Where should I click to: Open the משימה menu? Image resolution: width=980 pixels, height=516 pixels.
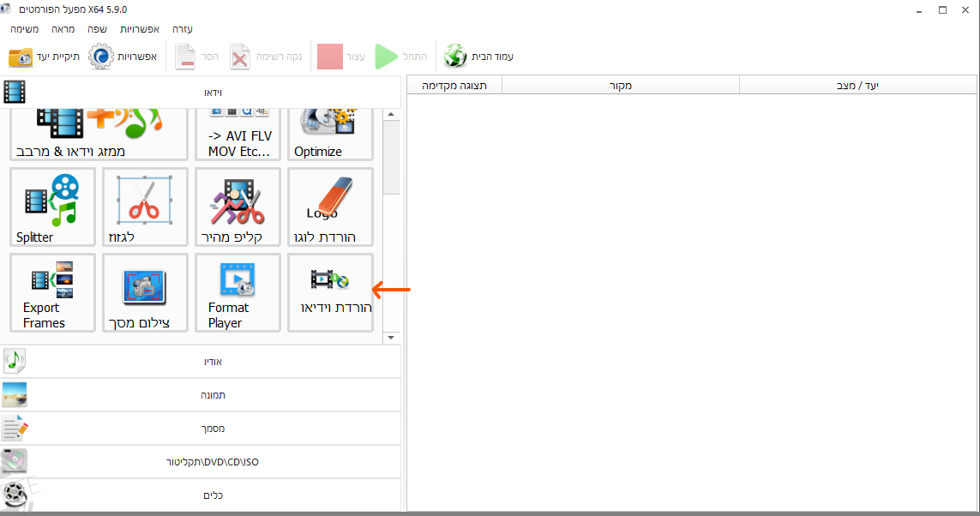(24, 29)
